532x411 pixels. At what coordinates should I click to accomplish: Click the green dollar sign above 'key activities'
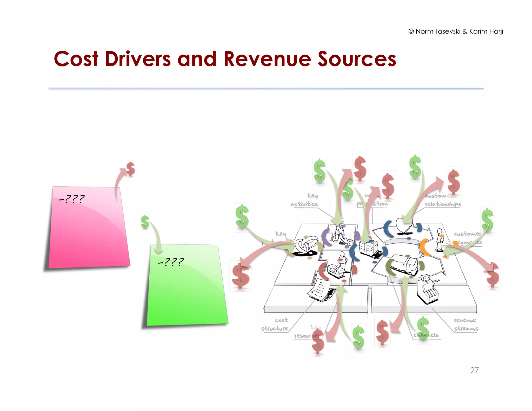(x=320, y=172)
